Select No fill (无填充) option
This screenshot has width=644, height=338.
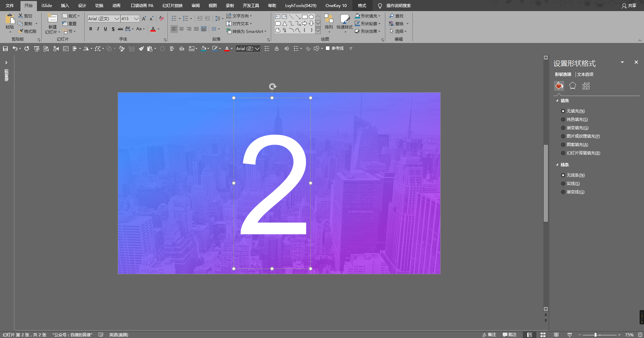(573, 111)
